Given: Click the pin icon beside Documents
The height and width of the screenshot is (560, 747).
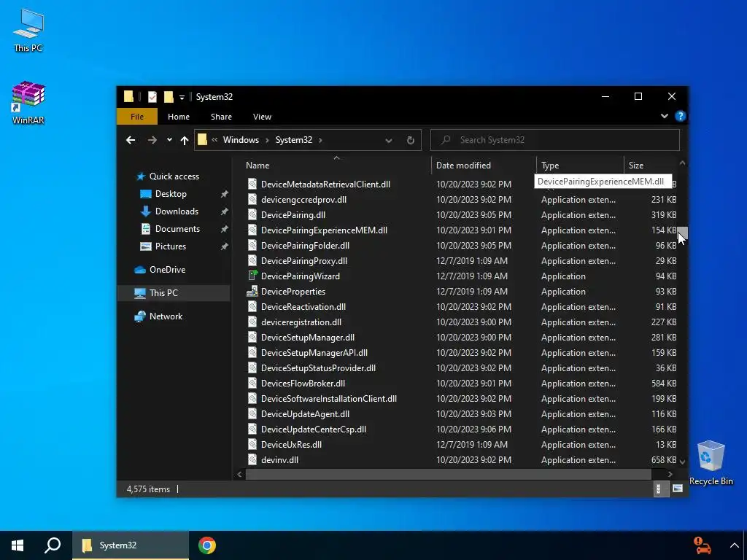Looking at the screenshot, I should point(224,229).
